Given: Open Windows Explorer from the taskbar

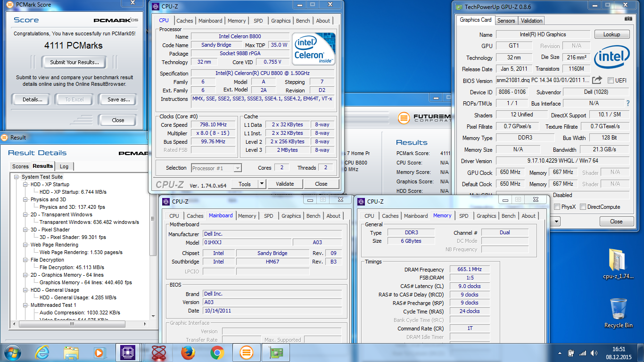Looking at the screenshot, I should click(x=71, y=353).
